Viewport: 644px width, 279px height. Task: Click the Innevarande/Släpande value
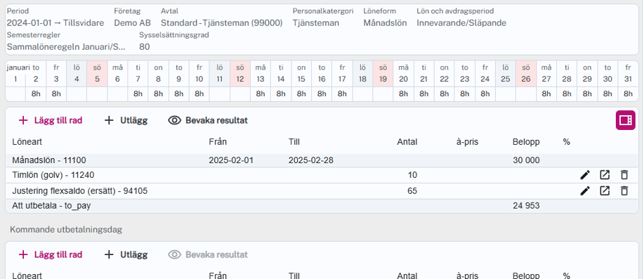coord(461,23)
